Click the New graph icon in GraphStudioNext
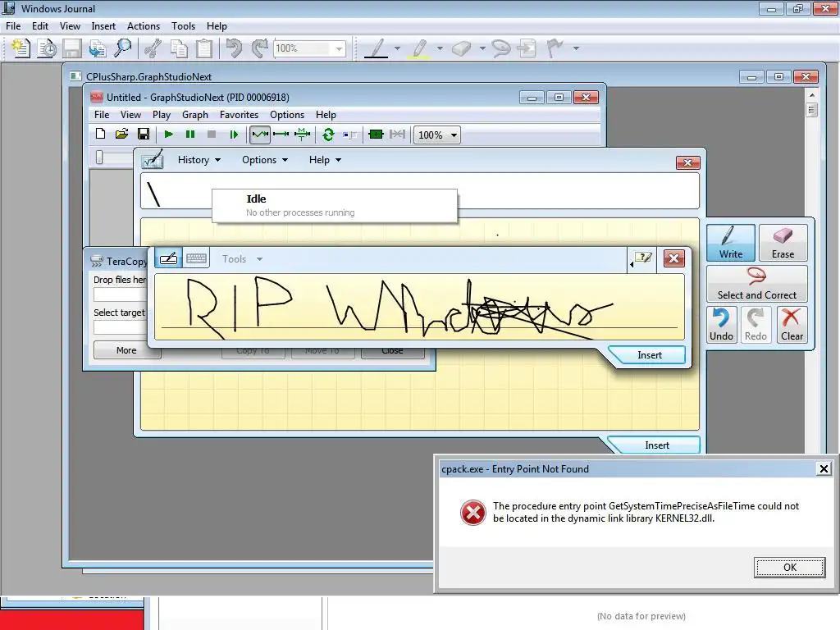840x630 pixels. pos(100,134)
